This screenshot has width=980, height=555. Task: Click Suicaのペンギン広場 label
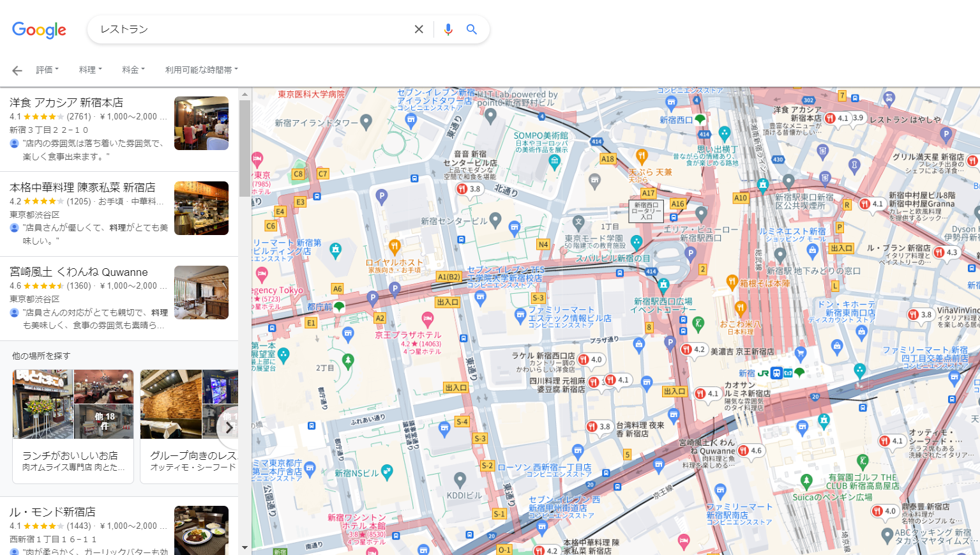pos(832,497)
